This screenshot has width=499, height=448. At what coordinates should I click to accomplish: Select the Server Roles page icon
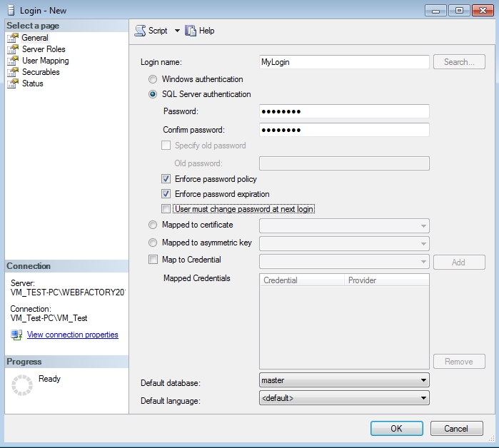[12, 49]
